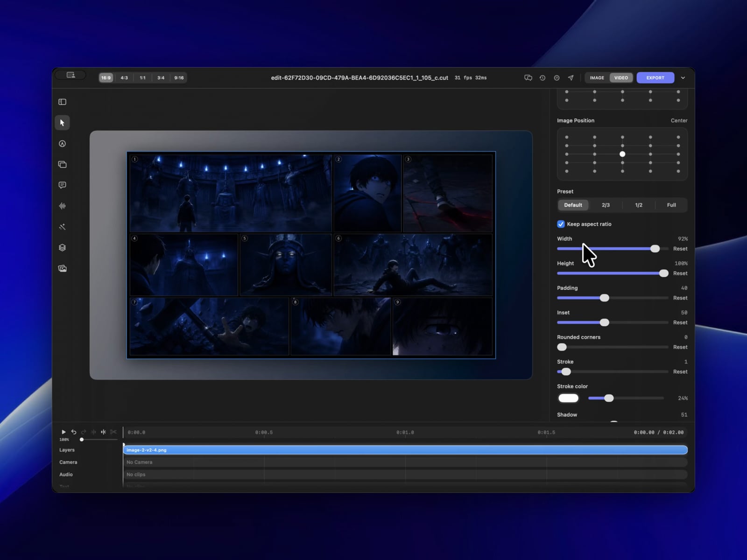Select the 9:16 aspect ratio
This screenshot has width=747, height=560.
(x=179, y=78)
